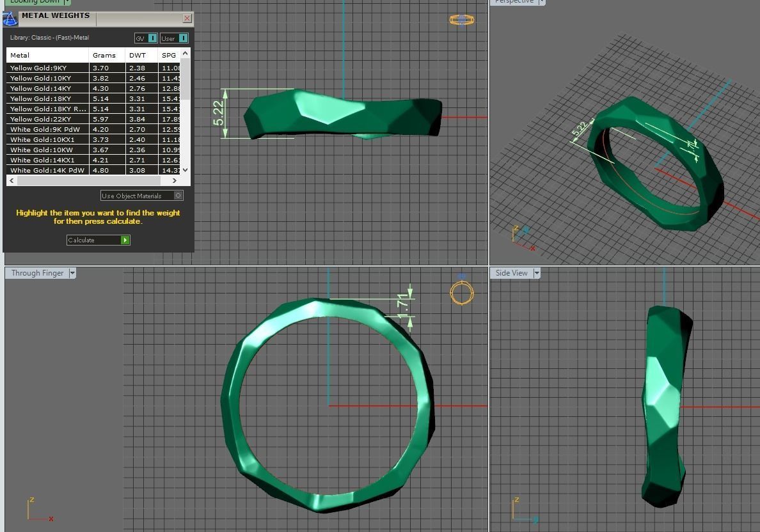This screenshot has height=532, width=760.
Task: Click the Metal Weights scale icon
Action: 10,19
